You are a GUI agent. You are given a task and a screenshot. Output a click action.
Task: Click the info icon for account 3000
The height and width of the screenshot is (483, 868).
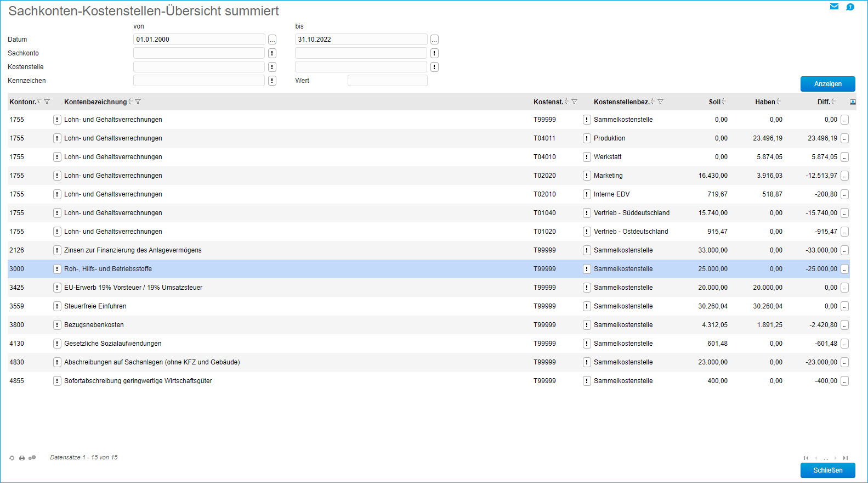57,269
